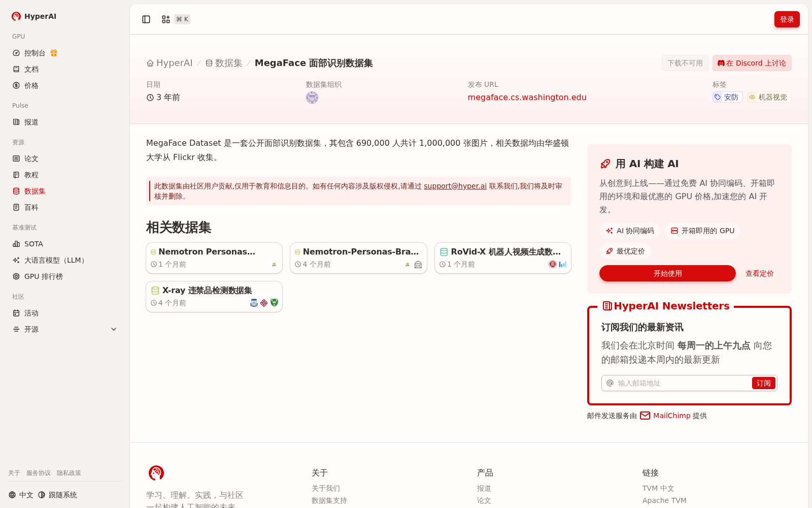Viewport: 812px width, 508px height.
Task: Click the rocket icon beside 用 AI 构建 AI
Action: [605, 164]
